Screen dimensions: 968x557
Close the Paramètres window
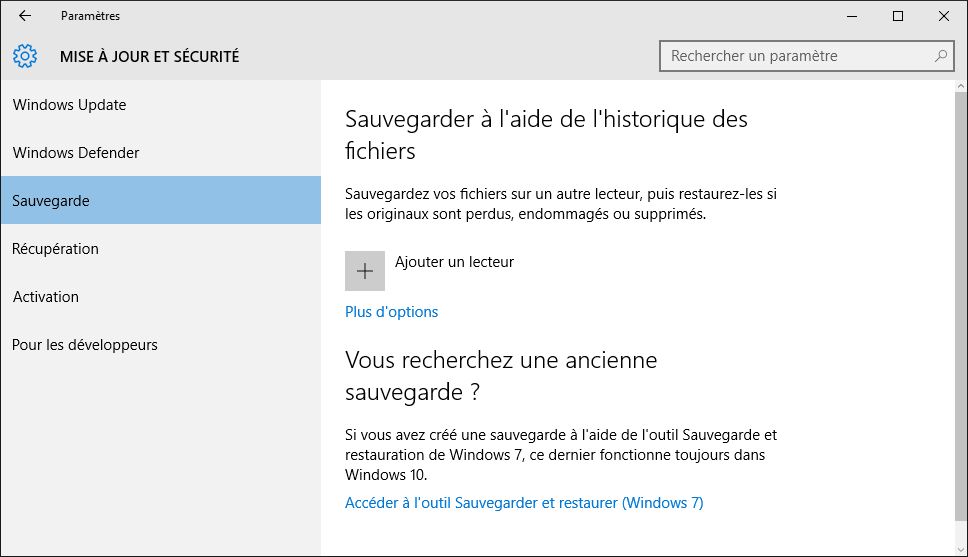click(x=943, y=16)
